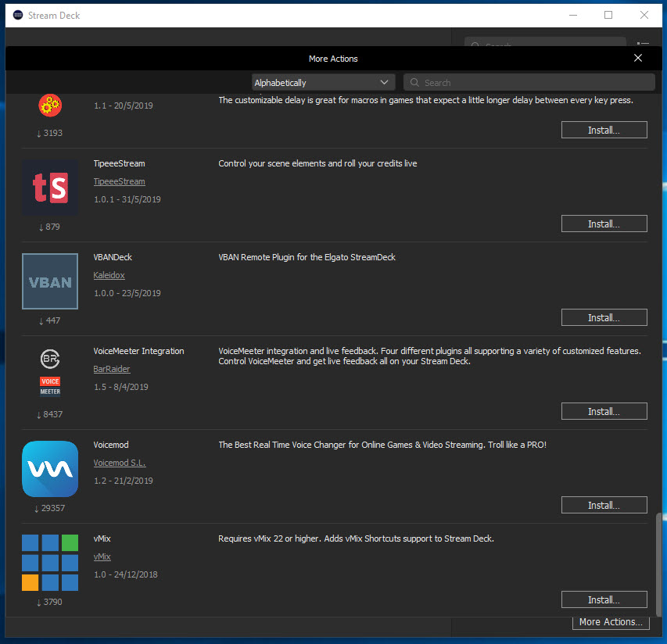This screenshot has width=667, height=644.
Task: Install the VoiceMeeter Integration plugin
Action: (604, 411)
